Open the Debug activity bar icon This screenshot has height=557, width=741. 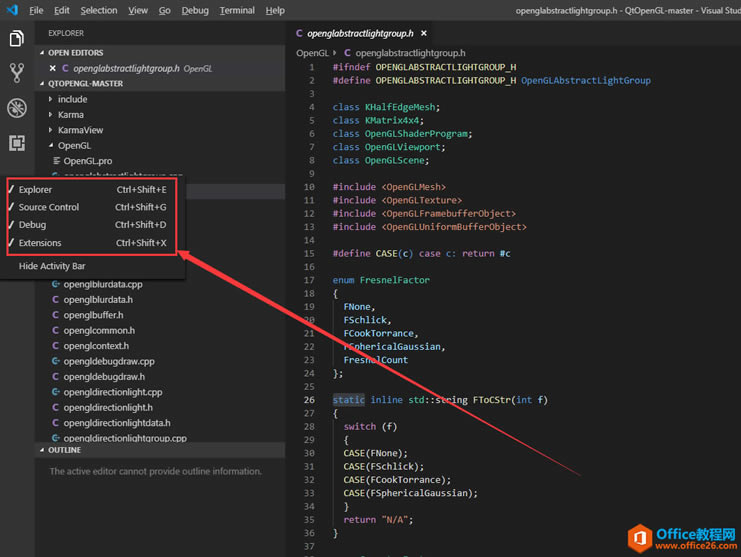[x=17, y=108]
